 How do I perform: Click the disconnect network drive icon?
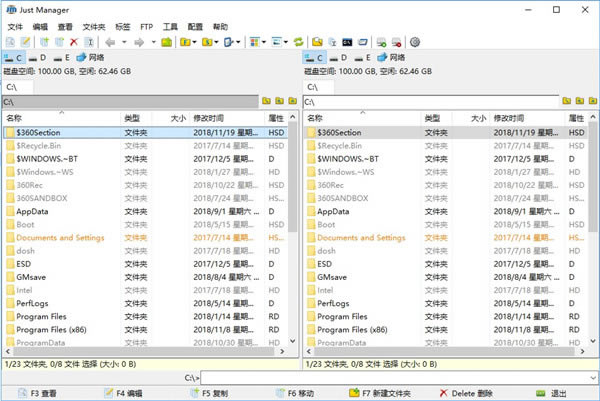click(396, 42)
